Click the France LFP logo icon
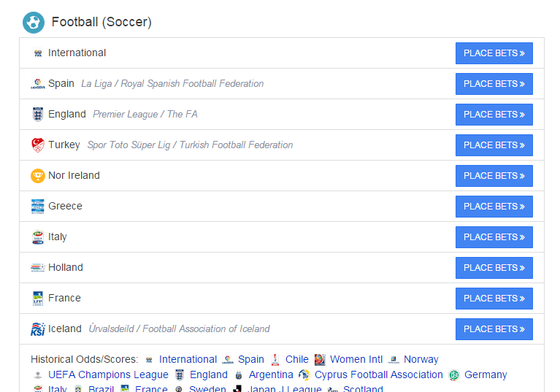Screen dimensions: 560x392 click(x=38, y=299)
